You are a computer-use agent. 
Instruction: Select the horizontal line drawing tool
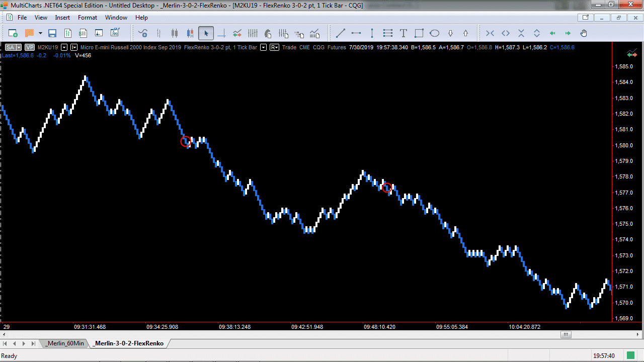click(356, 33)
